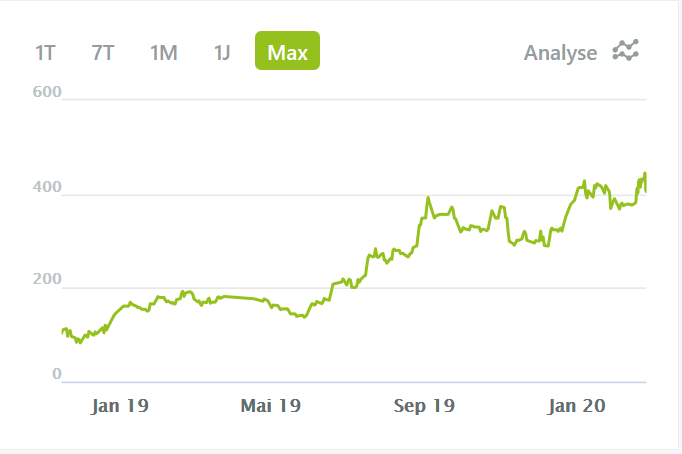The height and width of the screenshot is (454, 682).
Task: Switch to the 1T time range
Action: [45, 52]
